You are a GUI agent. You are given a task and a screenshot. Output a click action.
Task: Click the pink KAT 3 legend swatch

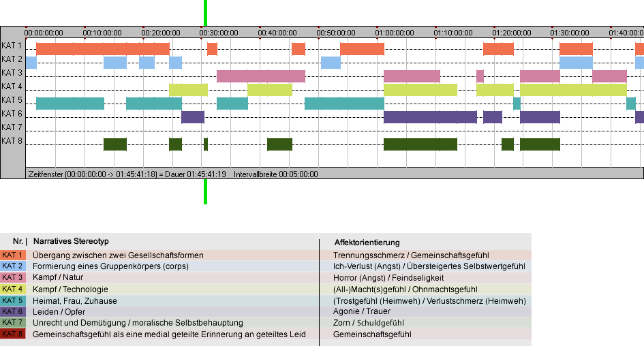pyautogui.click(x=13, y=278)
